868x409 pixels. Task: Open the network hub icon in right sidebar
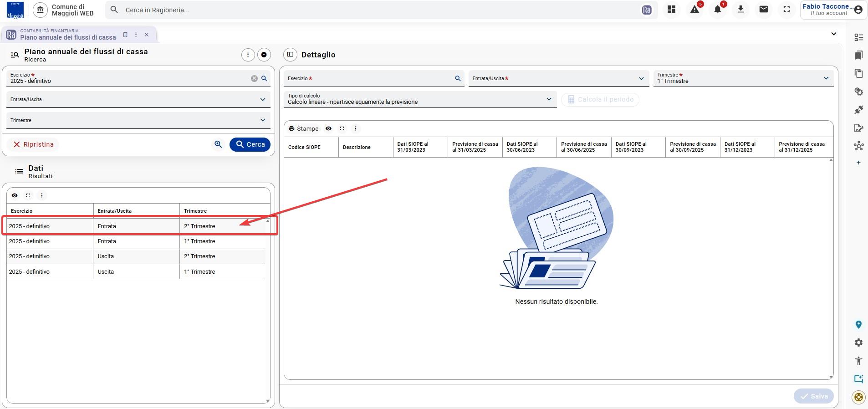click(858, 146)
